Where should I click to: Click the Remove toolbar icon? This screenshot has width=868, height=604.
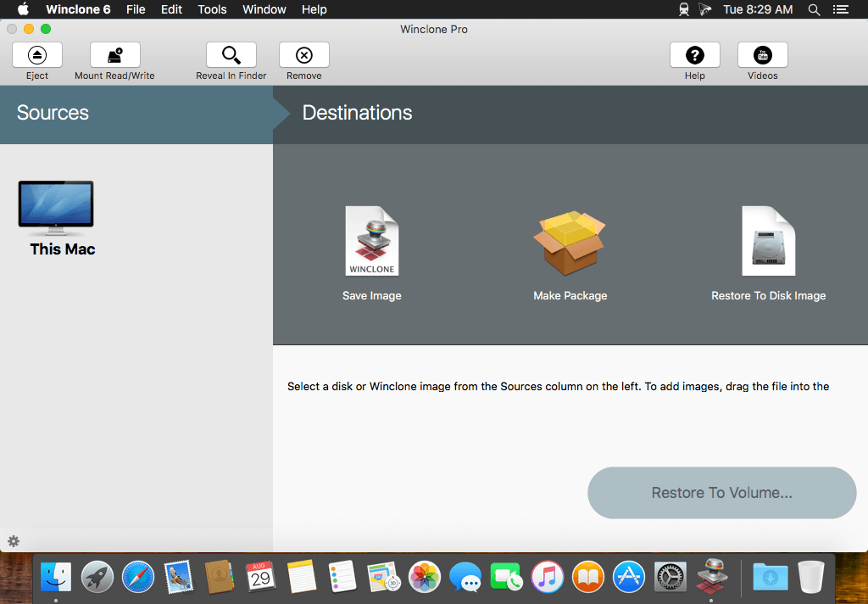[x=304, y=55]
